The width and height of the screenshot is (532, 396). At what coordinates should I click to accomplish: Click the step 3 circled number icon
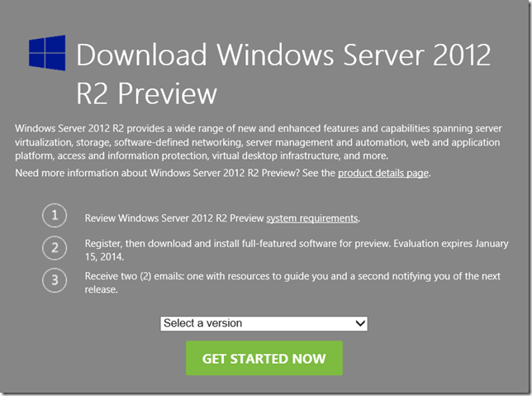[x=55, y=280]
